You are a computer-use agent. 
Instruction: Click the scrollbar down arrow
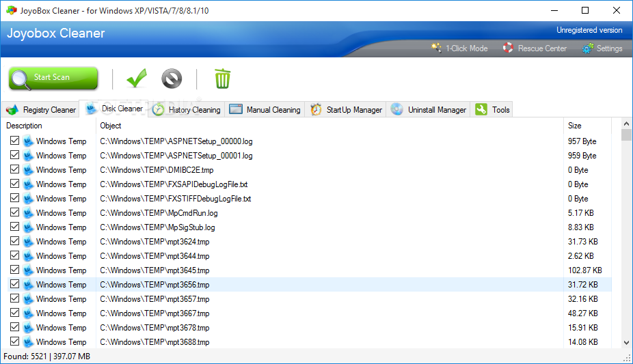626,343
